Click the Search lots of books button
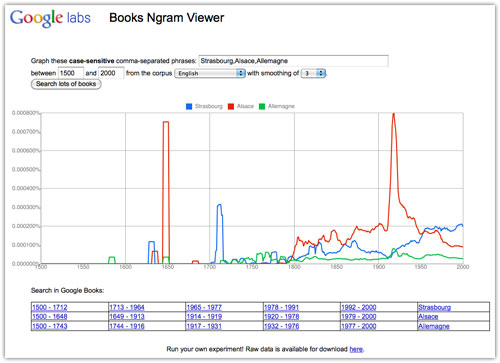Screen dimensions: 500x363 point(66,84)
